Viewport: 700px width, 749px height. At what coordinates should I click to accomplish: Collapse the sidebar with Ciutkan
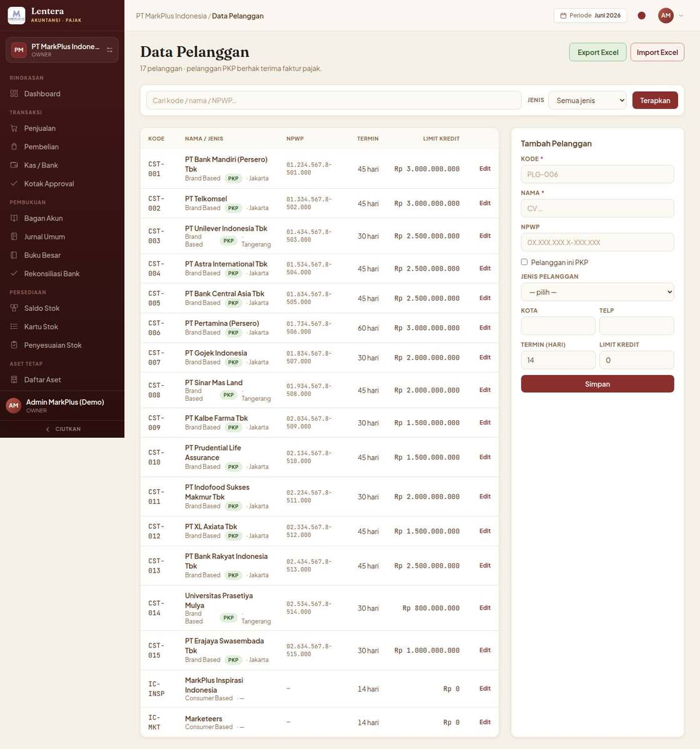point(62,429)
